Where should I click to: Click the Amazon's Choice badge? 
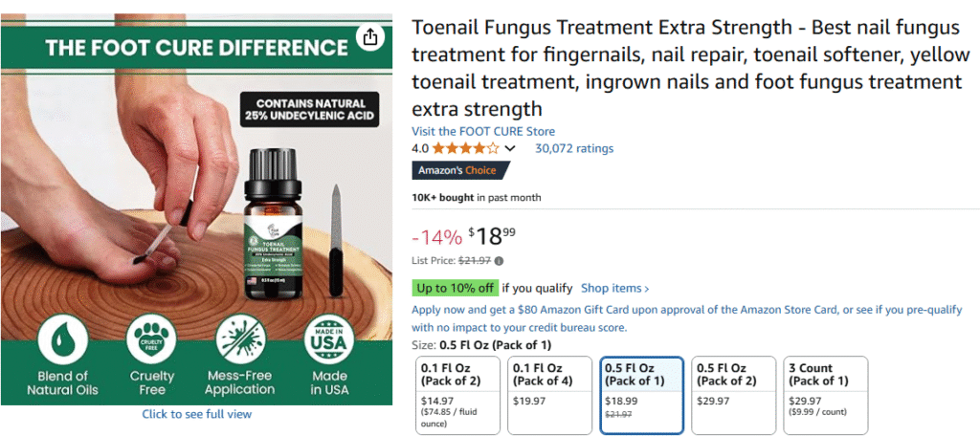[x=461, y=170]
